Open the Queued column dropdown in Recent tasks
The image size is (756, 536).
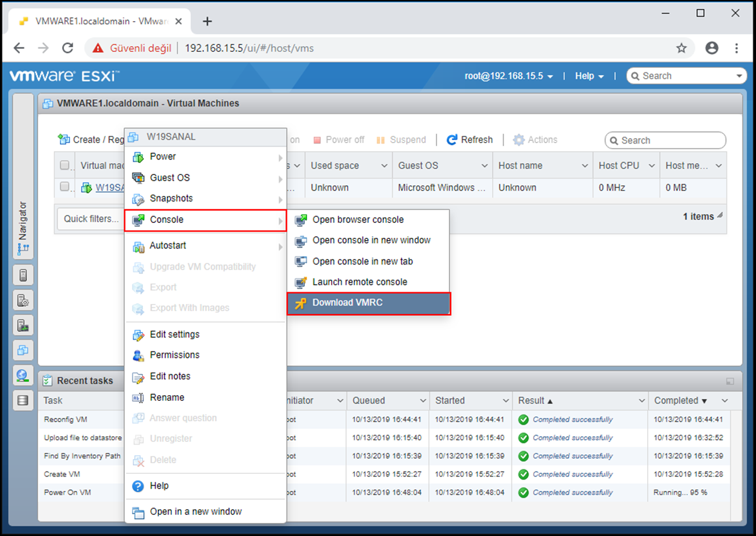click(x=423, y=401)
